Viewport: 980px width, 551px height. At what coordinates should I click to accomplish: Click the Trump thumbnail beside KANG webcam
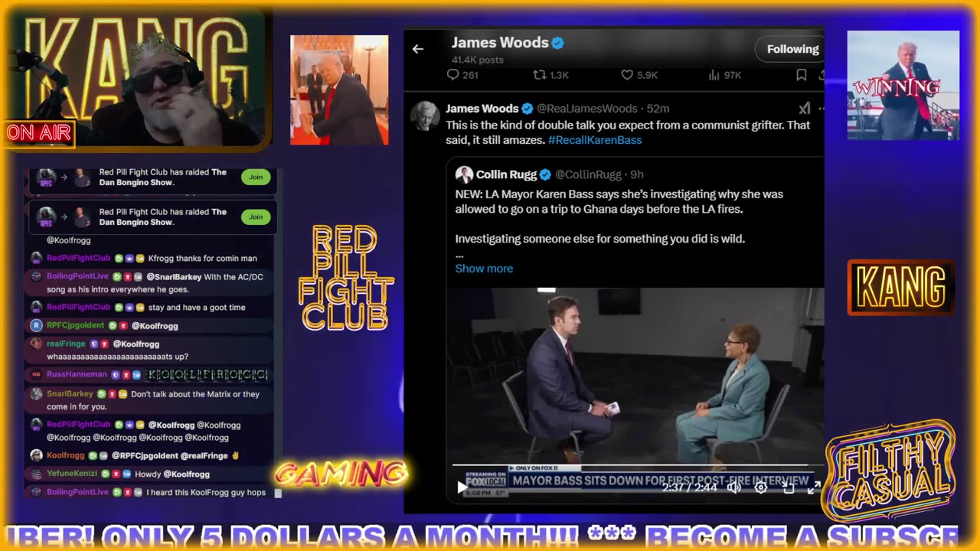pyautogui.click(x=339, y=90)
